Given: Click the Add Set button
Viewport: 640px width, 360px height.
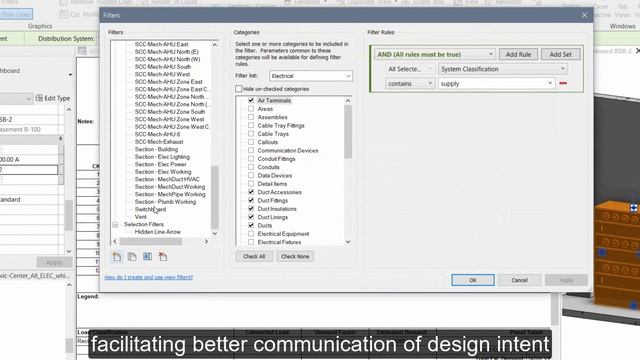Looking at the screenshot, I should (x=560, y=54).
